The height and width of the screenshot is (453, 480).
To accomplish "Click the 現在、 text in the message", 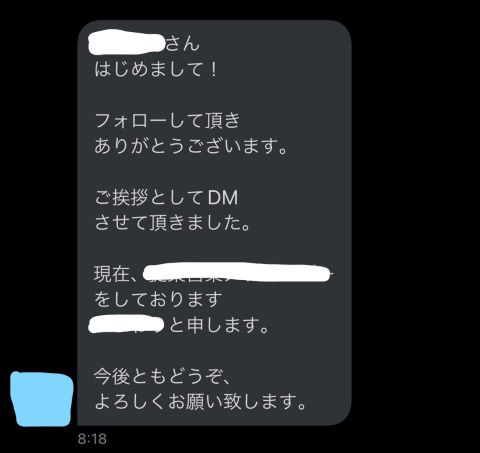I will coord(116,274).
